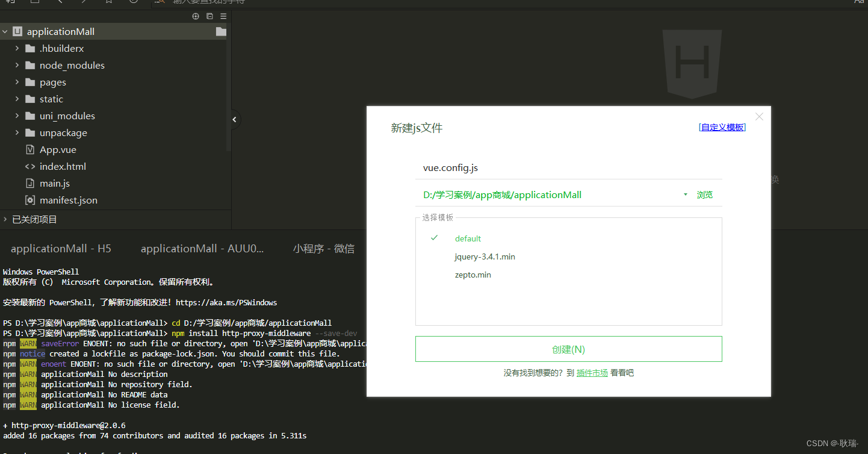
Task: Click the Save icon in the top toolbar
Action: tap(35, 2)
